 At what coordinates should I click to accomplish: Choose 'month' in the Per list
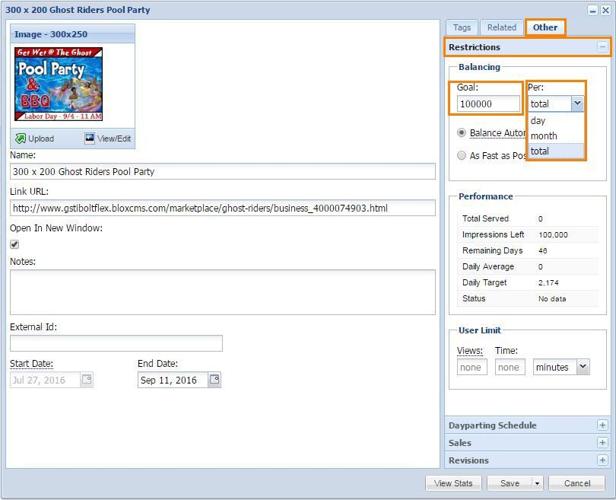pyautogui.click(x=556, y=136)
